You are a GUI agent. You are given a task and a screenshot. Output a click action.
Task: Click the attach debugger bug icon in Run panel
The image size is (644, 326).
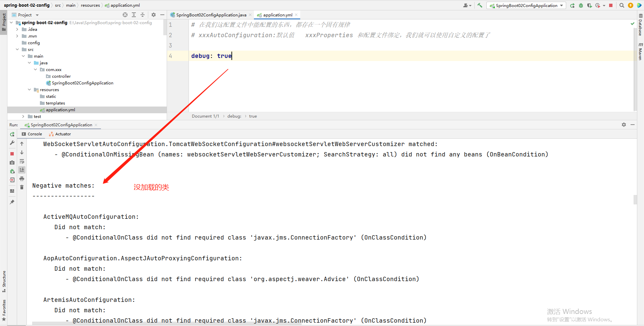pos(12,171)
